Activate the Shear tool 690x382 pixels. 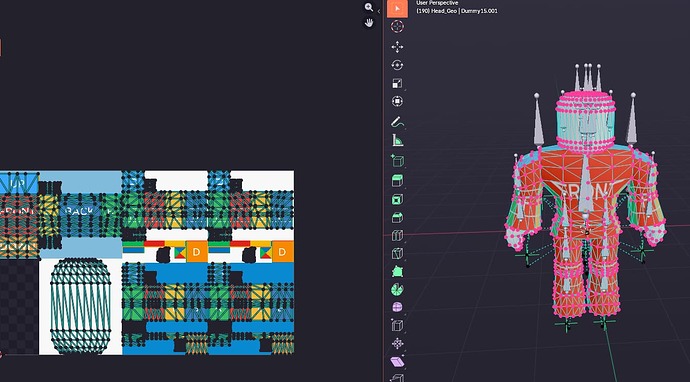click(x=397, y=362)
